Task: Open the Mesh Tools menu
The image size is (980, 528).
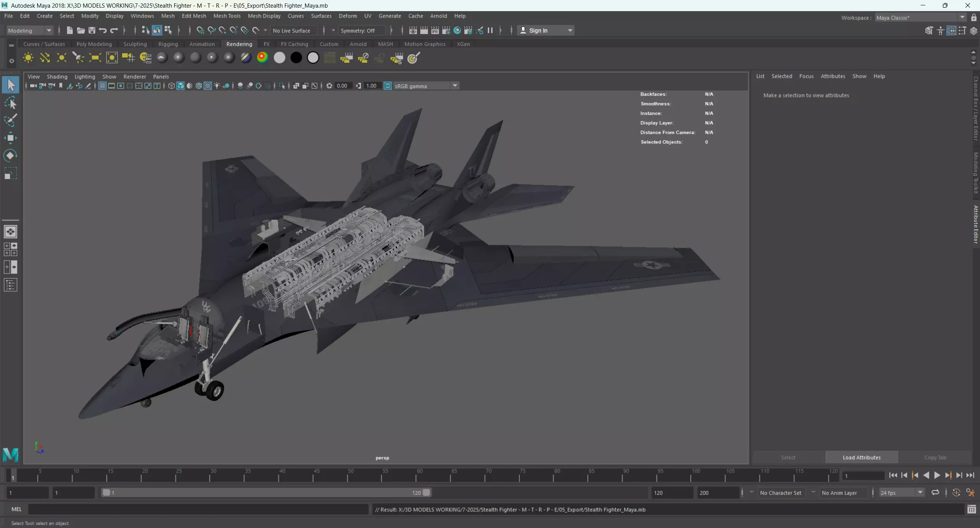Action: (x=227, y=16)
